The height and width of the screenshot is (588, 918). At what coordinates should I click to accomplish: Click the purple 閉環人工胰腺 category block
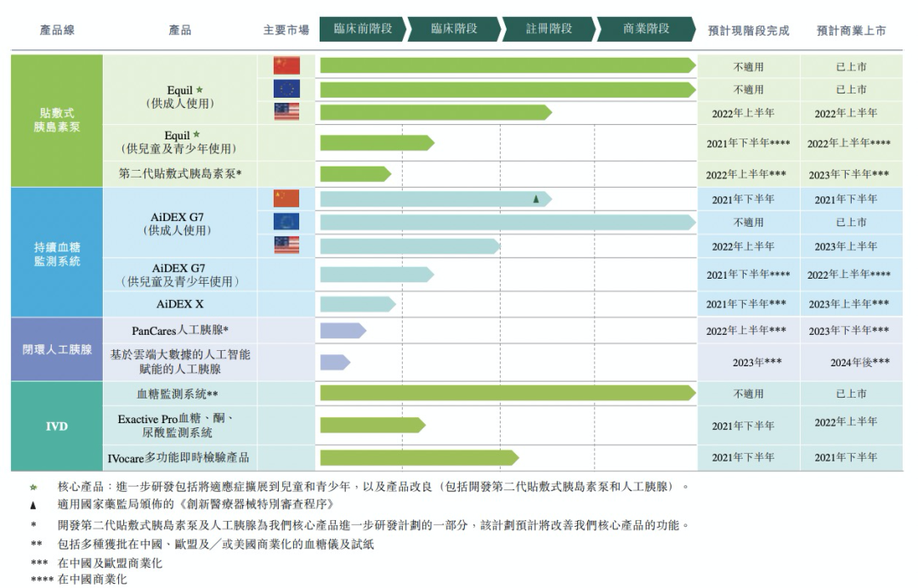[x=57, y=349]
